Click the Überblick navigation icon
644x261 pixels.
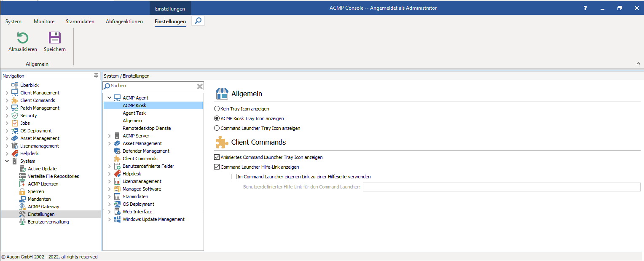coord(15,85)
